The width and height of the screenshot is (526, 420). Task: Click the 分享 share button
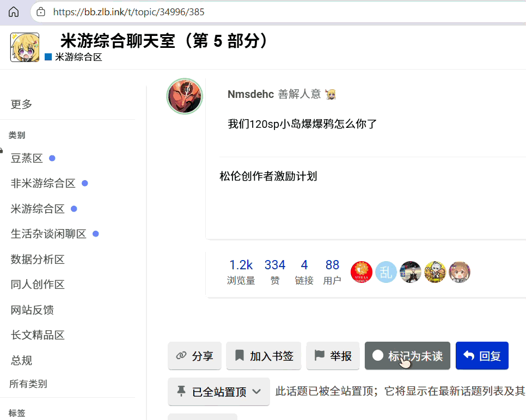pyautogui.click(x=195, y=356)
